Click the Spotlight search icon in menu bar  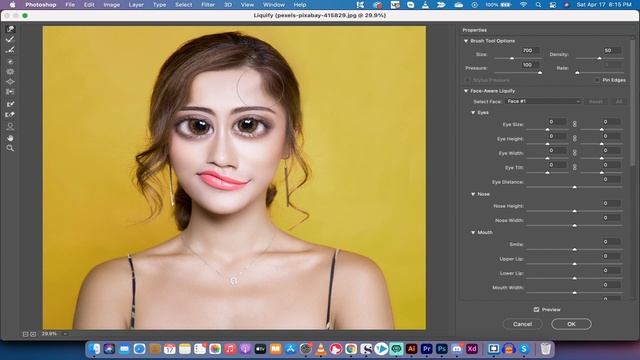pos(538,5)
